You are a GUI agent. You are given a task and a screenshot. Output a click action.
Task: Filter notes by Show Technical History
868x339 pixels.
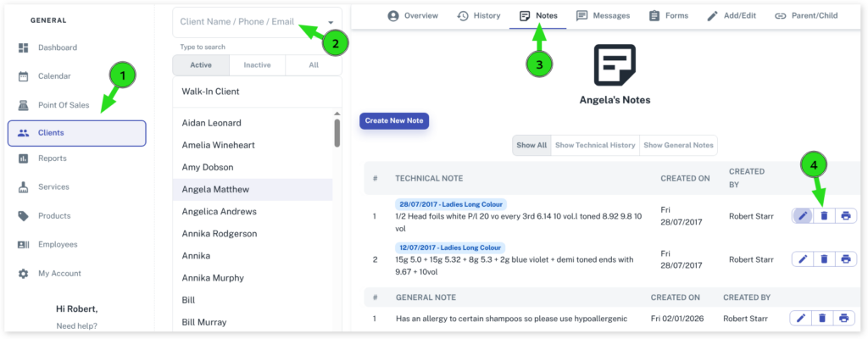pos(594,145)
